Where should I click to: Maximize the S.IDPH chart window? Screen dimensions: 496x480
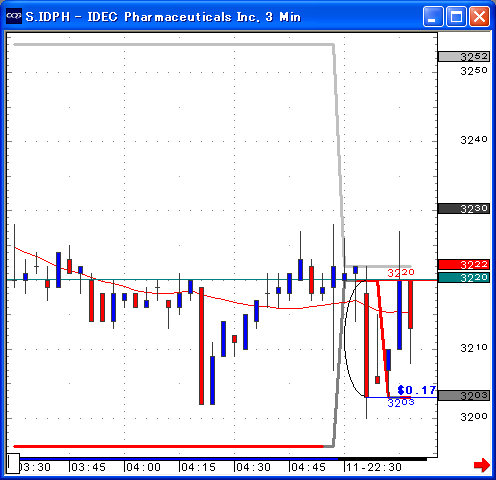point(456,16)
